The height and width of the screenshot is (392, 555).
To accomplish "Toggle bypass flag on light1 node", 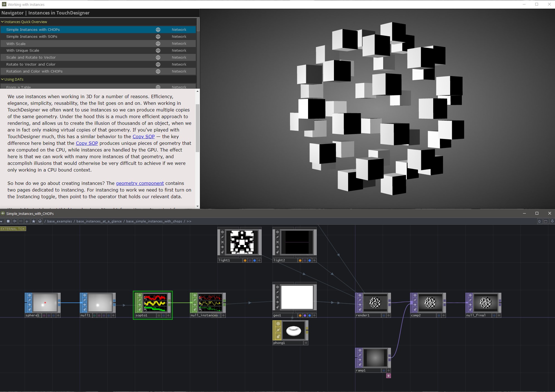I will (x=222, y=242).
